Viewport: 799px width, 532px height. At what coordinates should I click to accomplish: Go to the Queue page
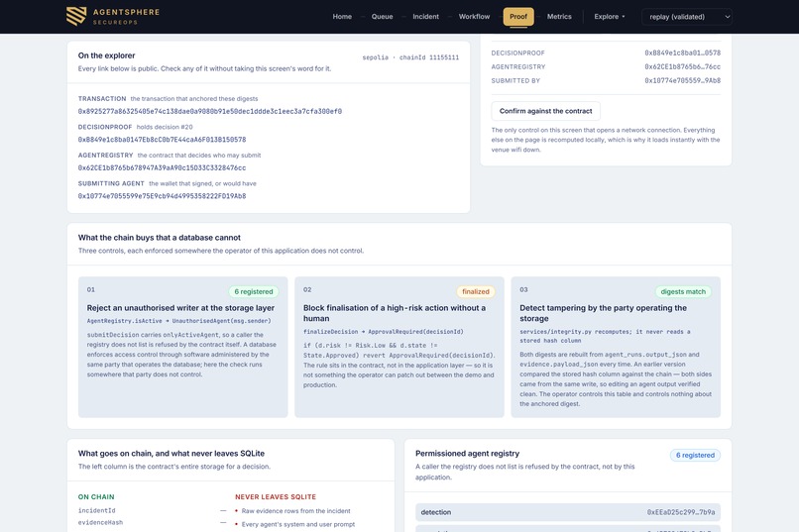coord(383,17)
